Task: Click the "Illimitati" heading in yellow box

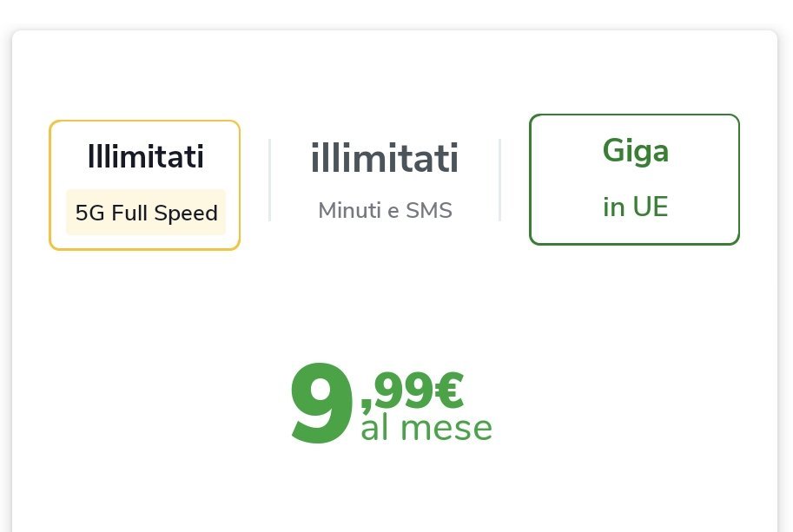Action: pyautogui.click(x=145, y=157)
